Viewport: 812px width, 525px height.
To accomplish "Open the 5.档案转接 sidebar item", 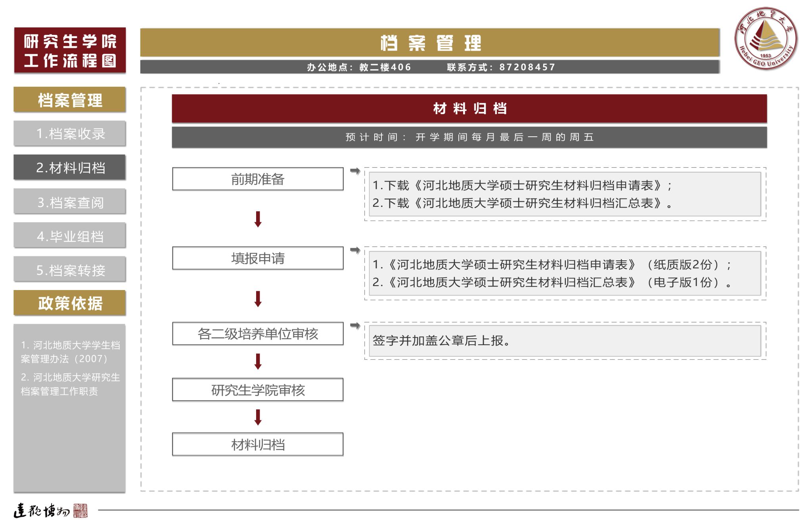I will click(70, 269).
